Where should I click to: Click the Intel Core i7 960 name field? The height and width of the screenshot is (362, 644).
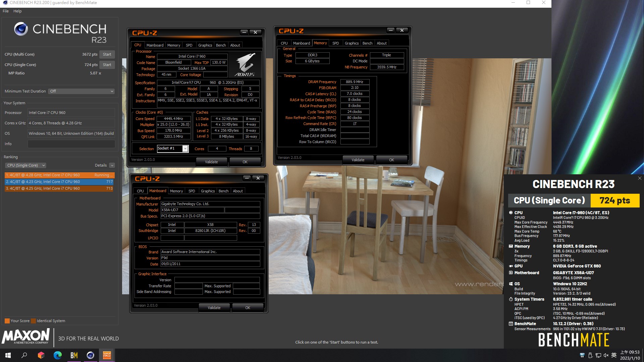pyautogui.click(x=192, y=56)
